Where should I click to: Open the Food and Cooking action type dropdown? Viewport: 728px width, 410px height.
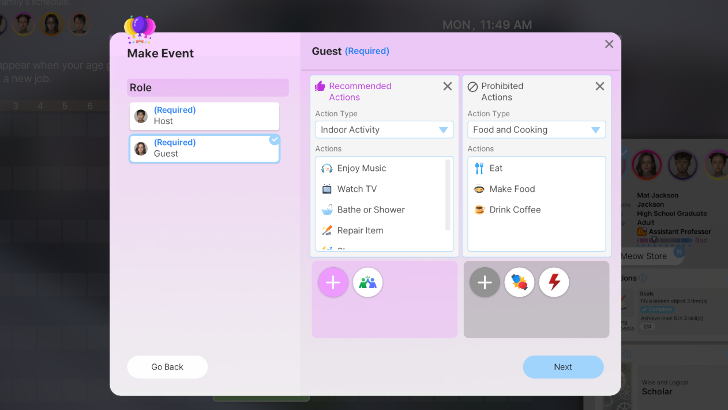click(536, 130)
